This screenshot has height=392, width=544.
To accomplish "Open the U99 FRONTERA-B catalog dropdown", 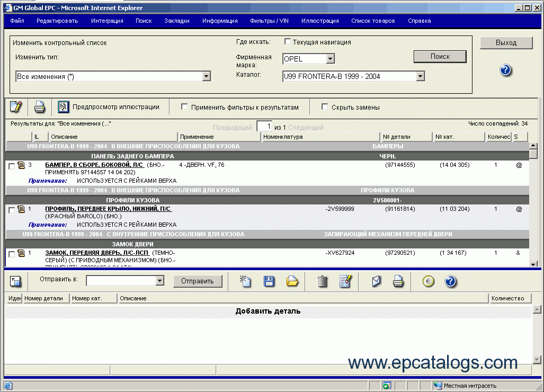I will 420,76.
